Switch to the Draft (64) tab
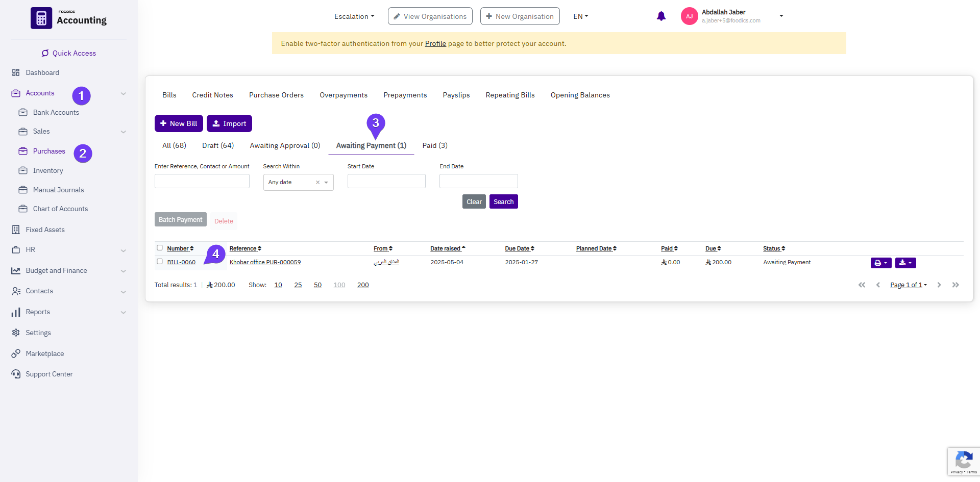The image size is (980, 482). [218, 145]
